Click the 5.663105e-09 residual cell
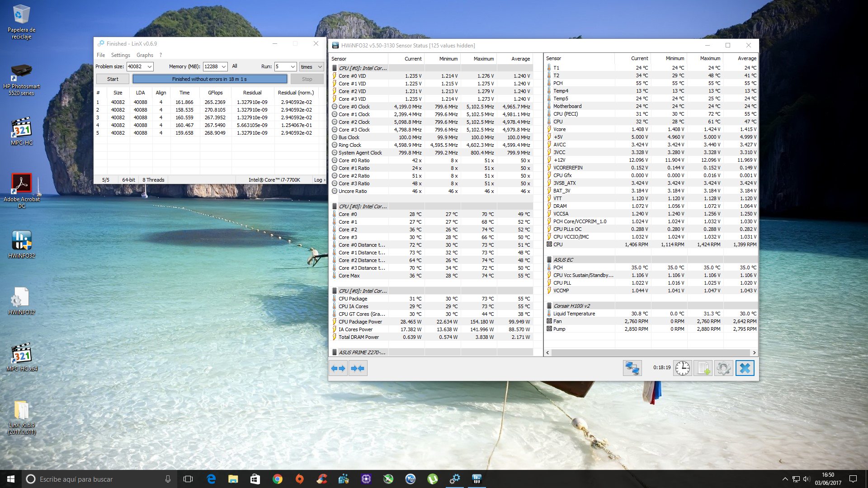The height and width of the screenshot is (488, 868). click(x=252, y=125)
